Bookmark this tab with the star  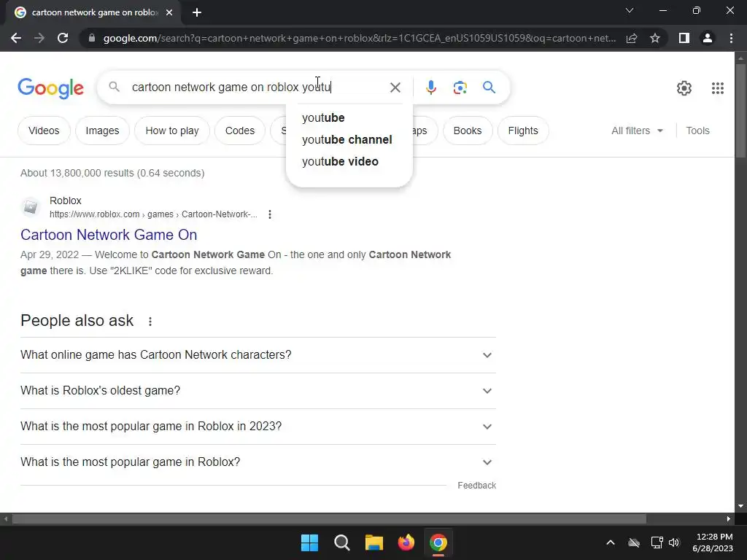point(655,38)
